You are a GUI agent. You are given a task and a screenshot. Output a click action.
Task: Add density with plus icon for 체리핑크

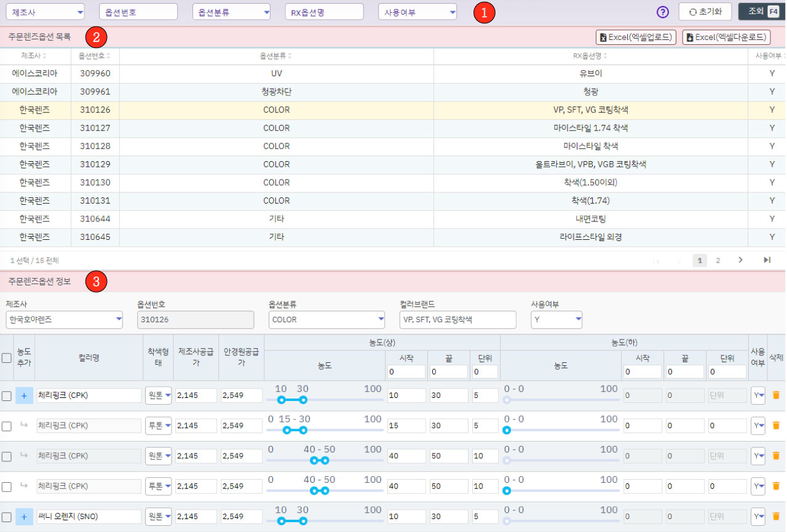(24, 395)
